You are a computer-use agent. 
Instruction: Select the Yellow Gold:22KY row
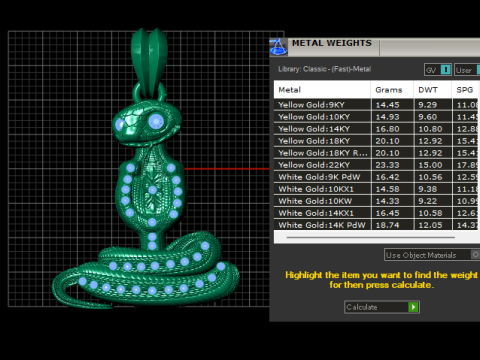click(376, 165)
